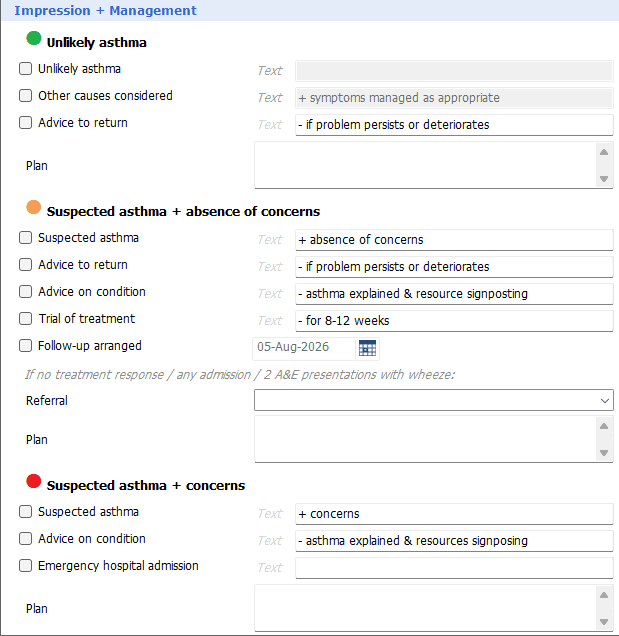Check the Follow-up arranged checkbox
Screen dimensions: 619x636
pyautogui.click(x=26, y=346)
